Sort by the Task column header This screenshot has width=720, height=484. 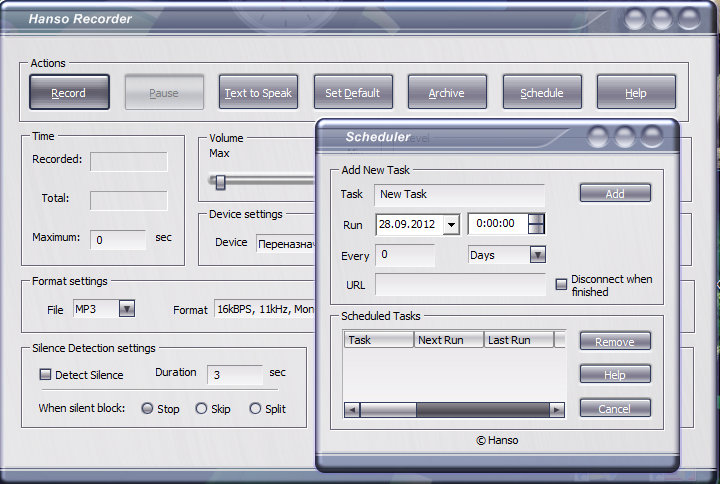[379, 340]
